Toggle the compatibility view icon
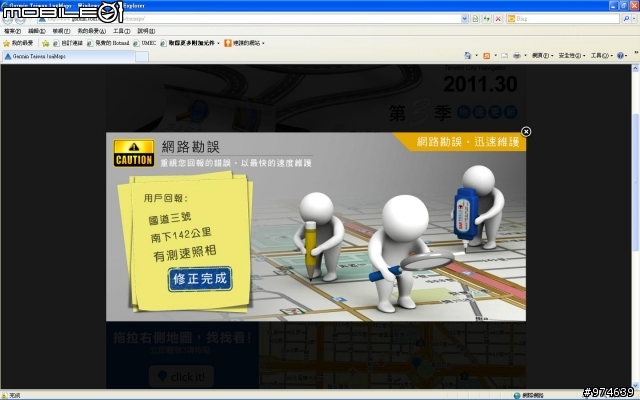 pos(475,19)
